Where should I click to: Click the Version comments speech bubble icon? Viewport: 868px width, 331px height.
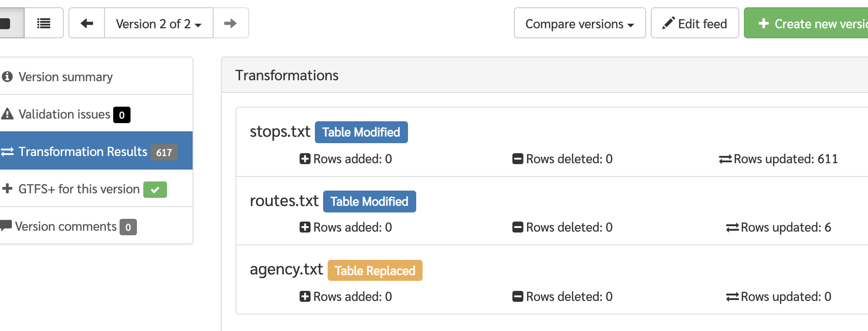point(6,225)
